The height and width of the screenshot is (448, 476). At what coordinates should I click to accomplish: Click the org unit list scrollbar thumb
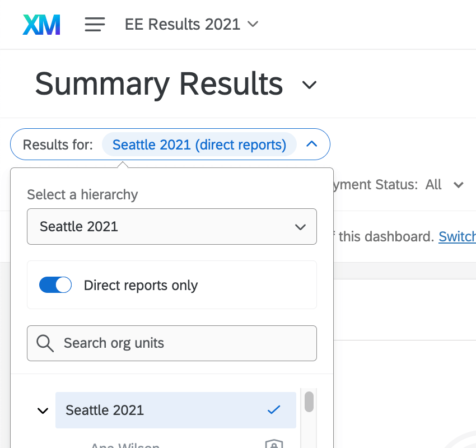309,402
